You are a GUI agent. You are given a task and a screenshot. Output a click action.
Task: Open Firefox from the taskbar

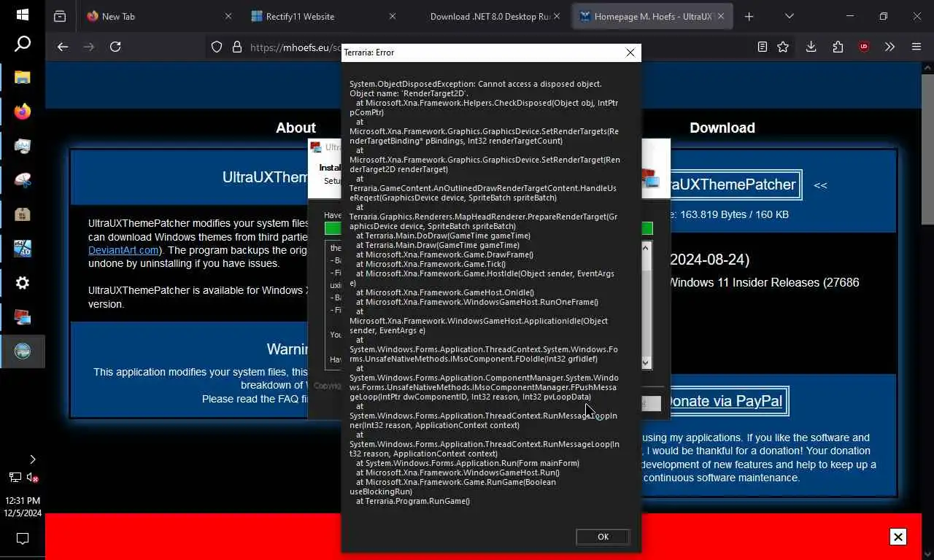tap(23, 112)
